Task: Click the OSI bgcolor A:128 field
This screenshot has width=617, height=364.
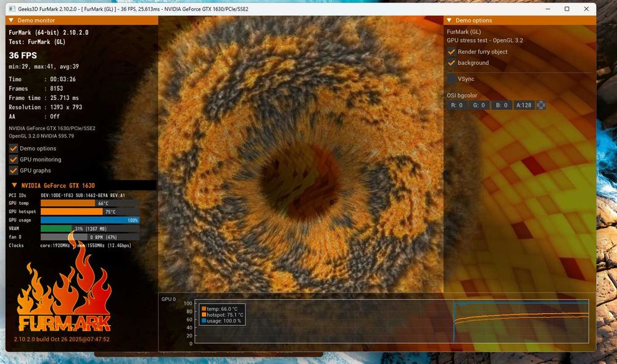Action: point(524,105)
